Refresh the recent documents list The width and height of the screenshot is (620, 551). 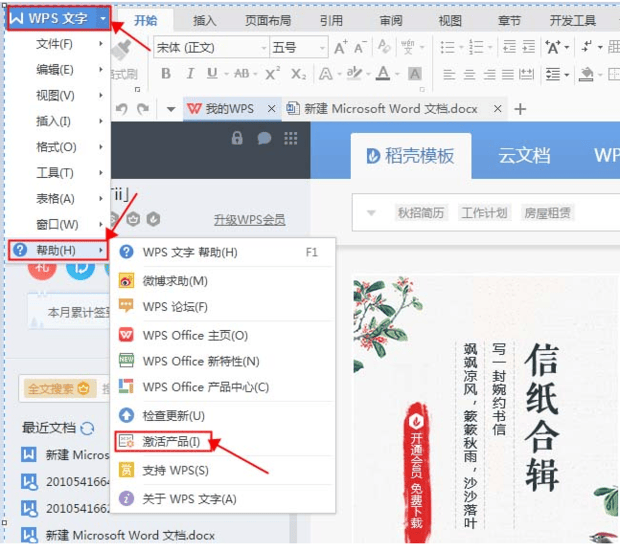tap(87, 428)
